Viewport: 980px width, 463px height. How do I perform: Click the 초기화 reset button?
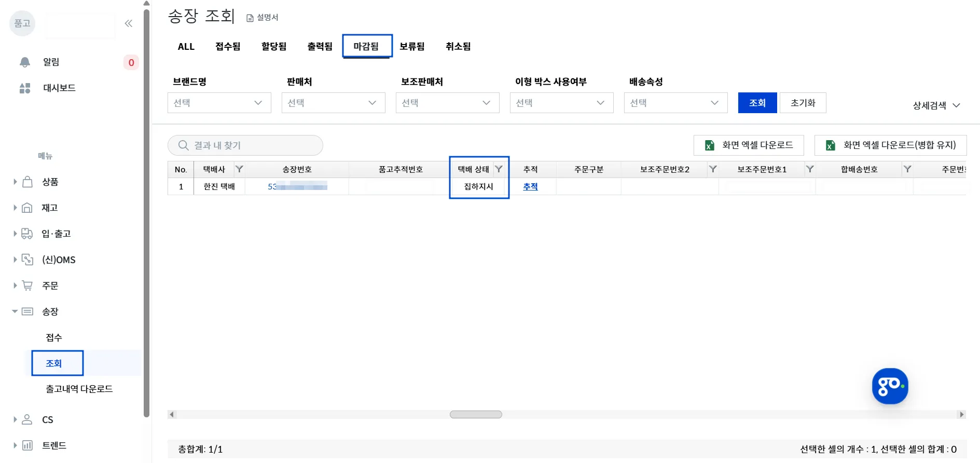803,103
